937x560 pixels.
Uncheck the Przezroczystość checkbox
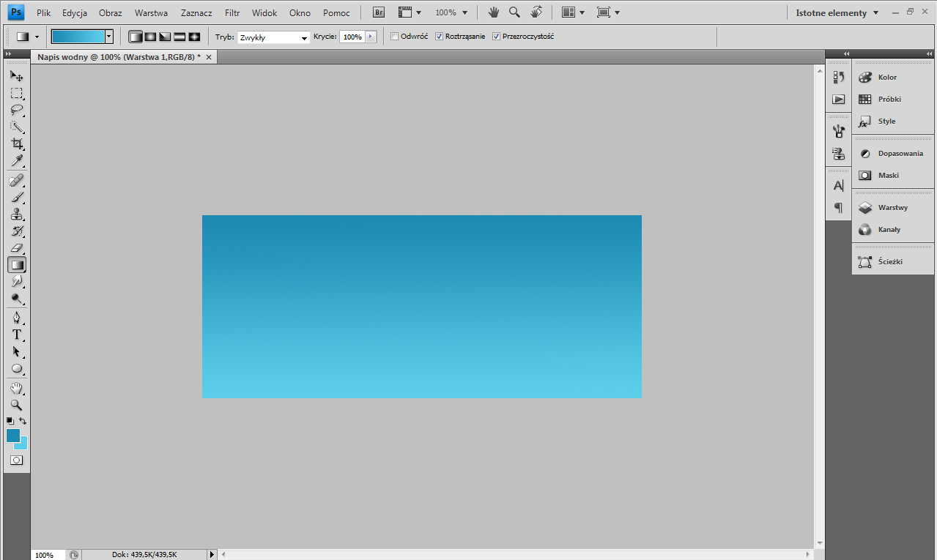pos(497,37)
